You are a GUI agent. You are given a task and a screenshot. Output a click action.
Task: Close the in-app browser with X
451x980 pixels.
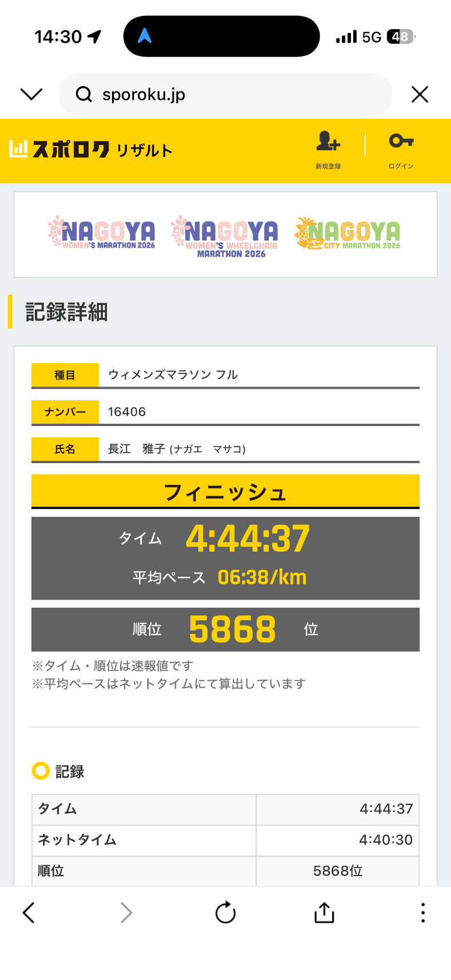click(420, 95)
